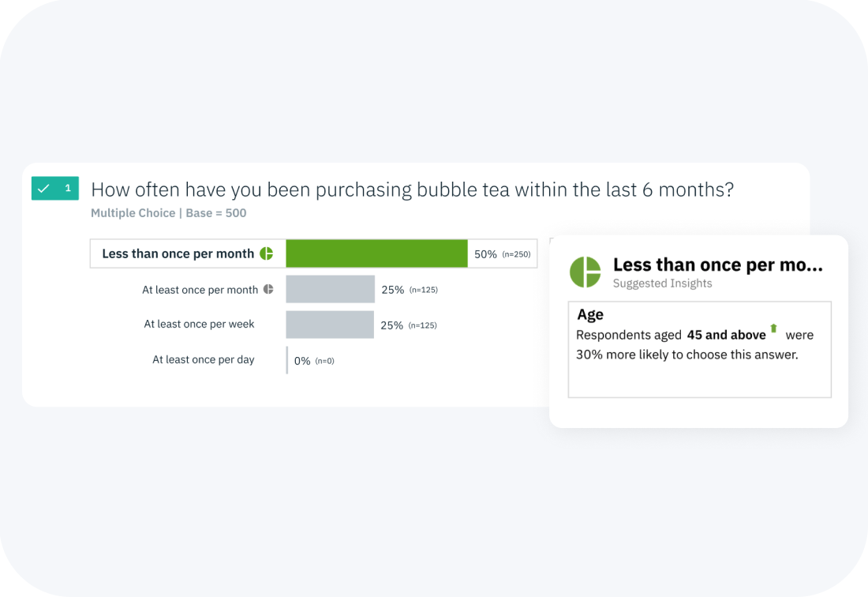Image resolution: width=868 pixels, height=597 pixels.
Task: Select the At least once per week label
Action: [x=200, y=324]
